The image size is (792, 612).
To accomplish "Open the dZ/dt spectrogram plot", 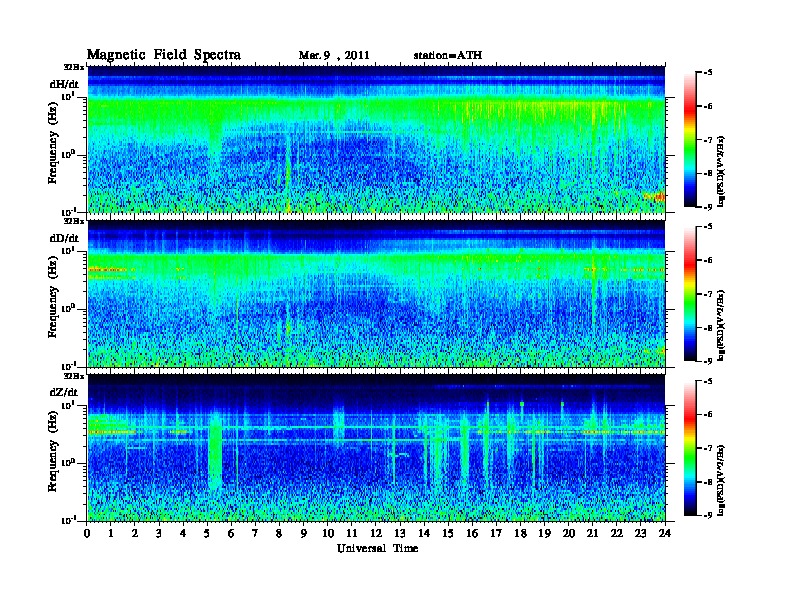I will (x=376, y=448).
